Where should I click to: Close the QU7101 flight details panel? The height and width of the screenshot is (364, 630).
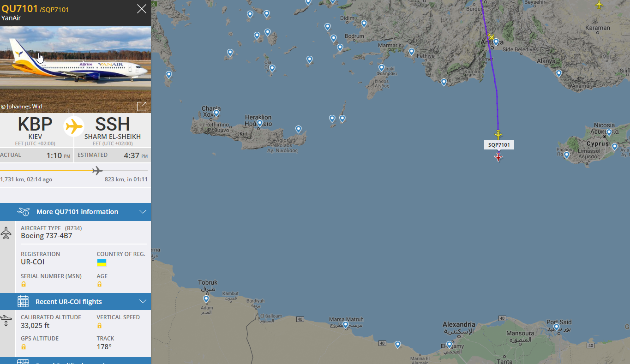click(x=142, y=9)
